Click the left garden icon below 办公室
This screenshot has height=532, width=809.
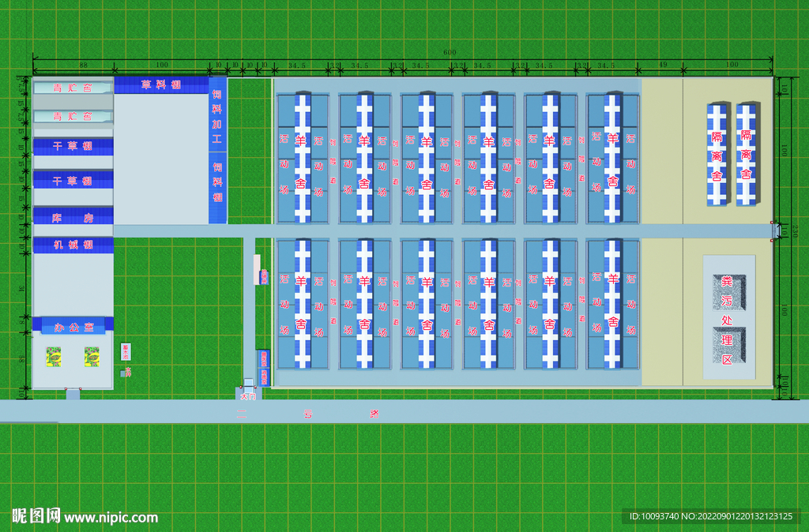[x=55, y=358]
